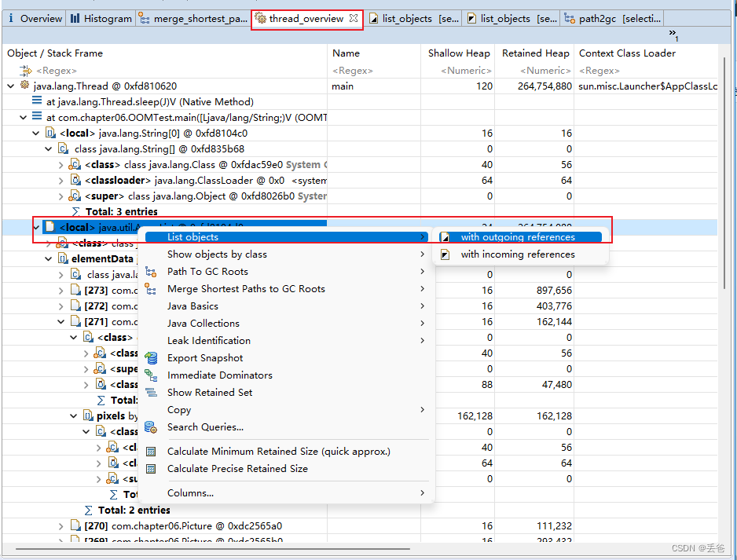Image resolution: width=737 pixels, height=560 pixels.
Task: Open the first list_objects tab
Action: [x=413, y=19]
